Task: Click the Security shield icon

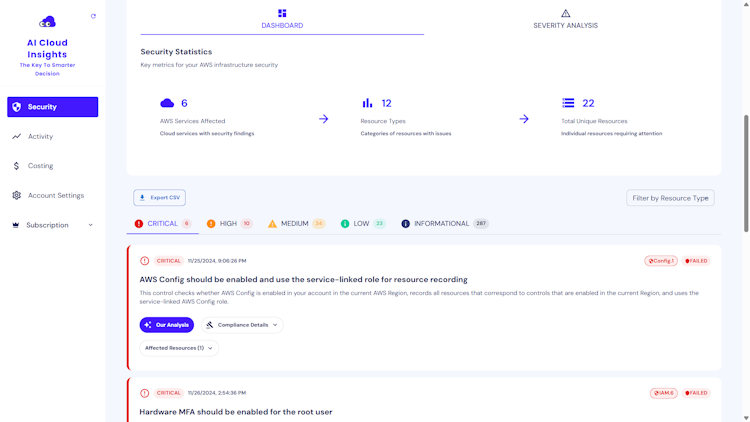Action: click(17, 107)
